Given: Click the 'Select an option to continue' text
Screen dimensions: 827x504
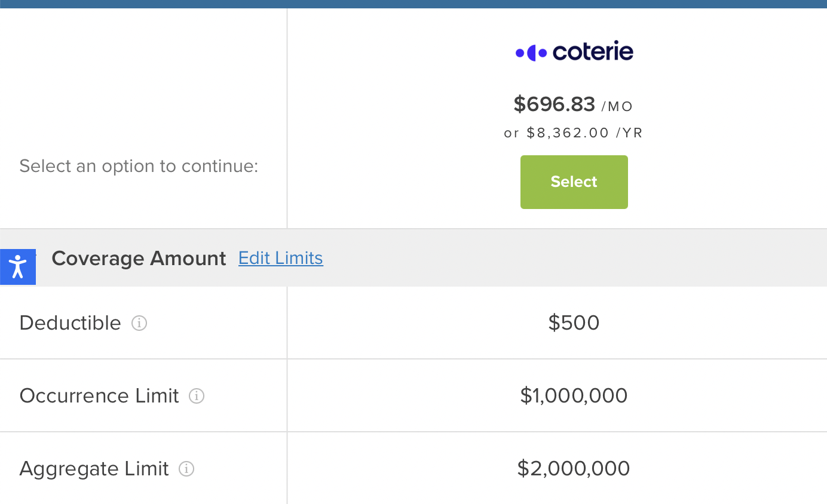Looking at the screenshot, I should click(139, 166).
